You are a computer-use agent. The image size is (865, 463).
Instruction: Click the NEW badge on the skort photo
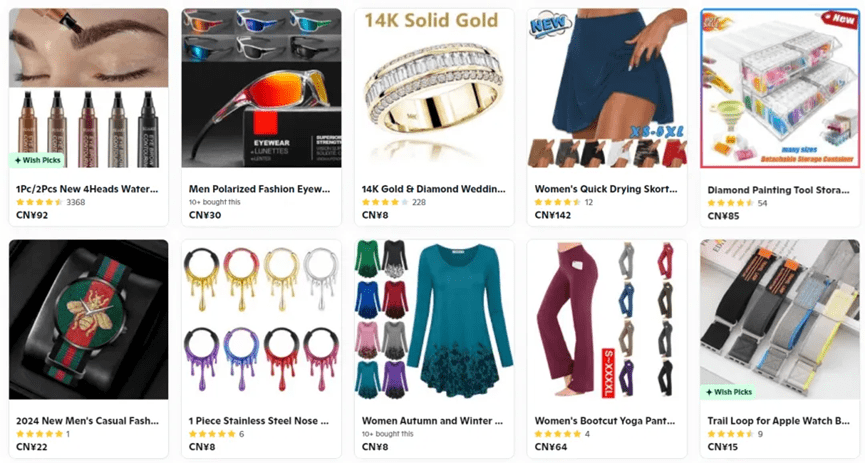[x=548, y=25]
